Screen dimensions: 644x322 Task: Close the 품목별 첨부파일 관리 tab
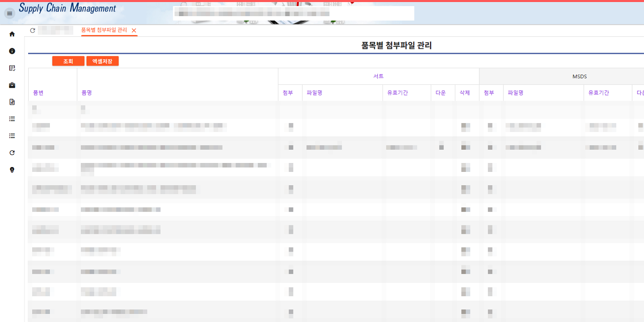click(134, 31)
